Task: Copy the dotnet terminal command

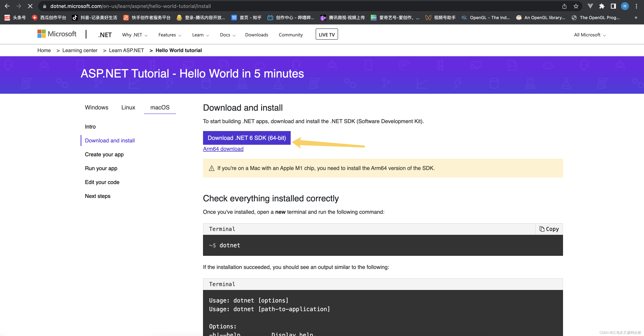Action: (549, 229)
